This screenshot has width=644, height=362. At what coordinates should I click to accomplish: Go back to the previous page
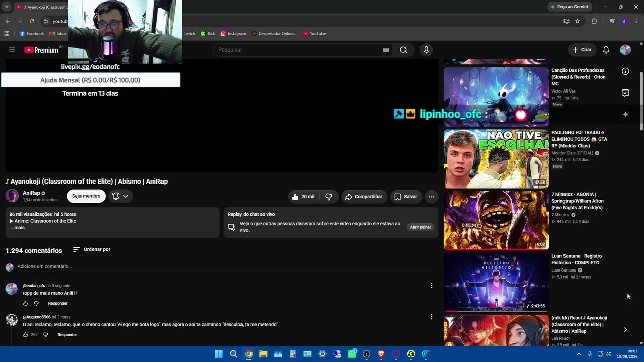click(8, 21)
